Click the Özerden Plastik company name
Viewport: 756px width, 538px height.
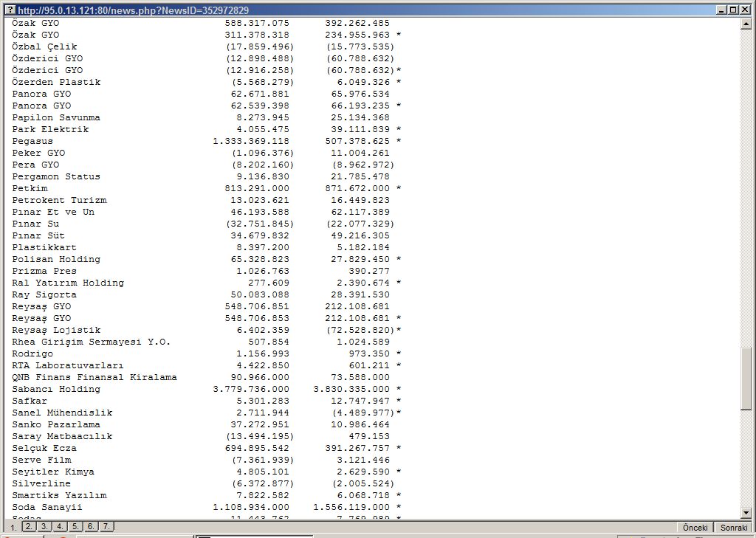click(x=56, y=82)
